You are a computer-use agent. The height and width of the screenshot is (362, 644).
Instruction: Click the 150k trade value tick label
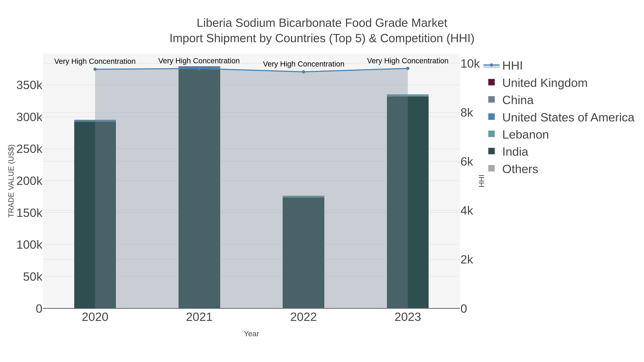pos(29,213)
